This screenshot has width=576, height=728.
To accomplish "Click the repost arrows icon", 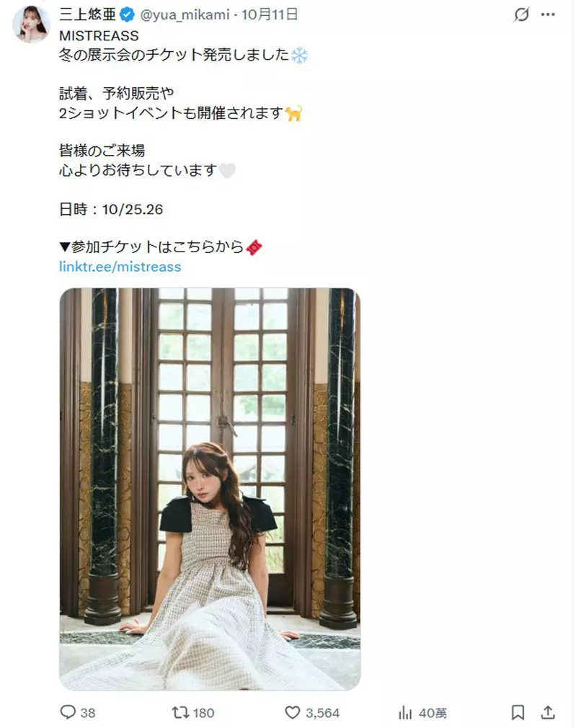I will coord(180,711).
